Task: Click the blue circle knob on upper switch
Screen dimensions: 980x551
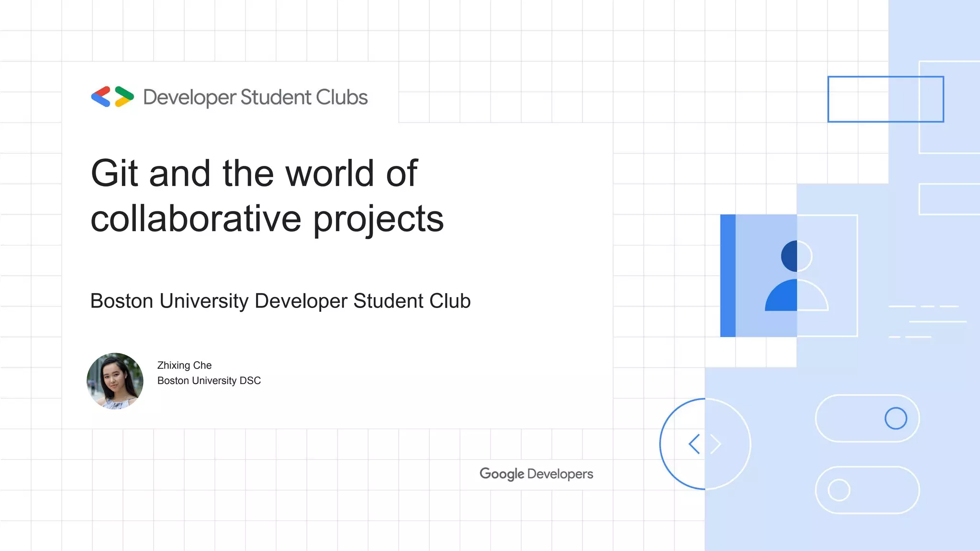Action: 895,418
